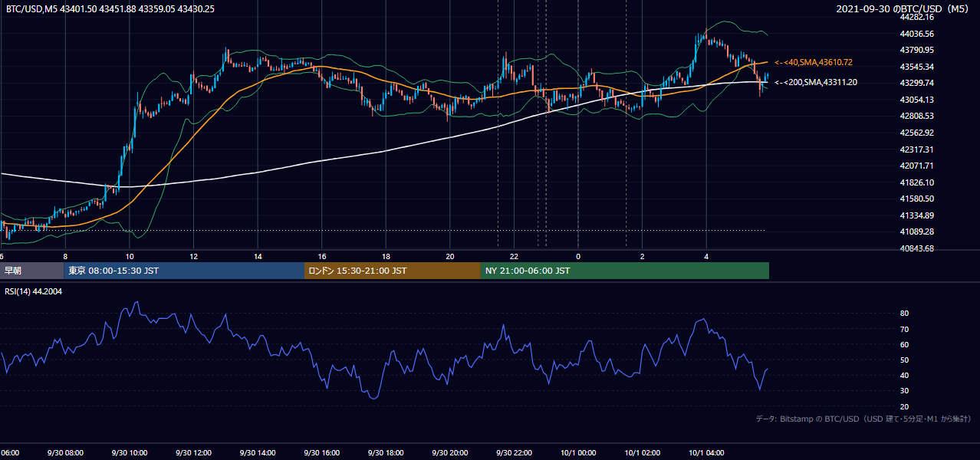Click the NY 21:00-06:00 JST session bar
Screen dimensions: 980x460
(x=625, y=271)
